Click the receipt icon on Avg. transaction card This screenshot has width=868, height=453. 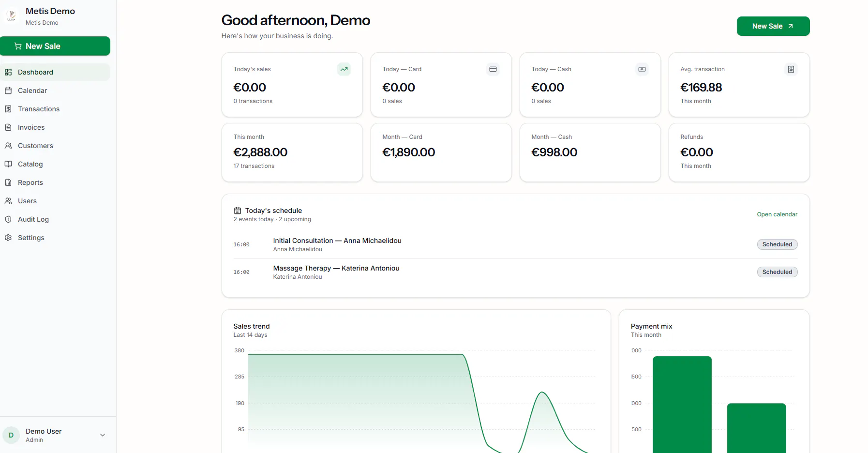click(791, 69)
